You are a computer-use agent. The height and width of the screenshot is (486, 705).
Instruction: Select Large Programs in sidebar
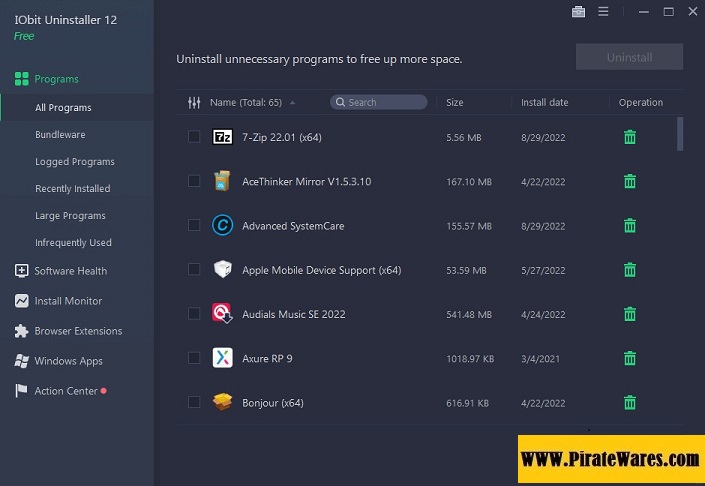[x=70, y=216]
